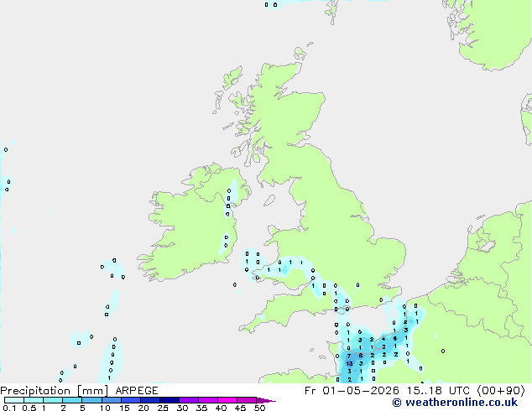Click the Shetland Islands outline at top
Screen dimensions: 532x411
(331, 12)
